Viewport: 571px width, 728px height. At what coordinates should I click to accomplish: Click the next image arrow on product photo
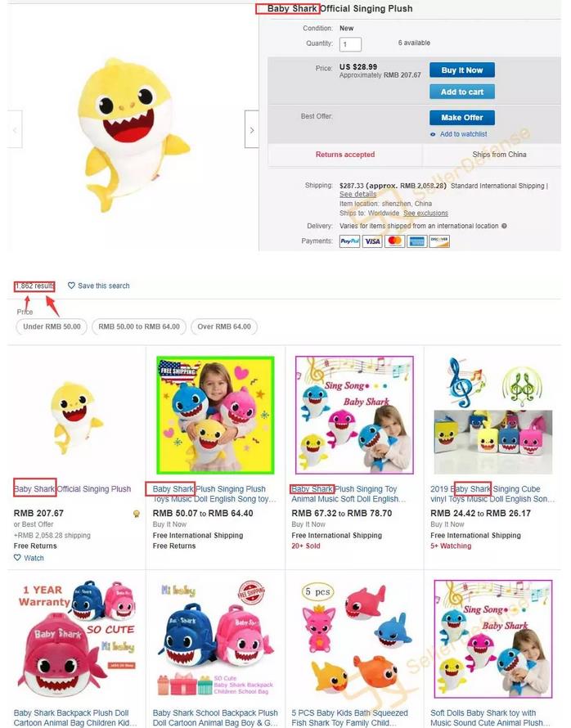(x=252, y=129)
